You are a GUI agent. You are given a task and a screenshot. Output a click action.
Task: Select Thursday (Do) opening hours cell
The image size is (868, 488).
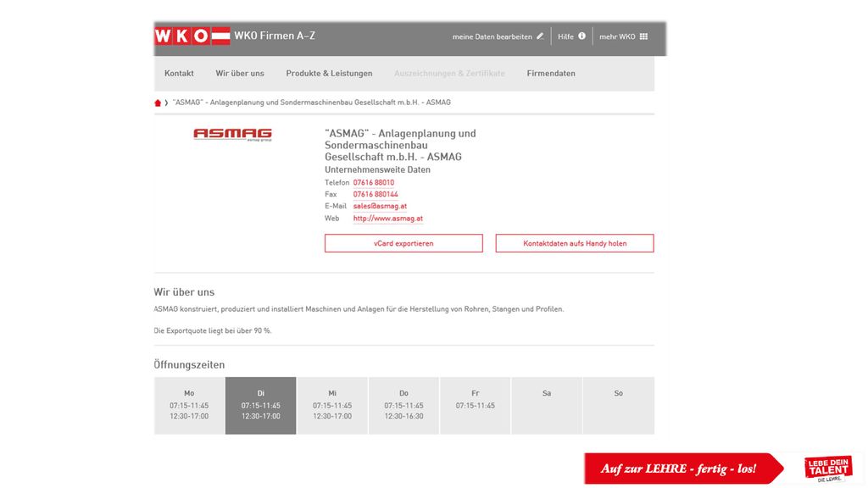403,406
